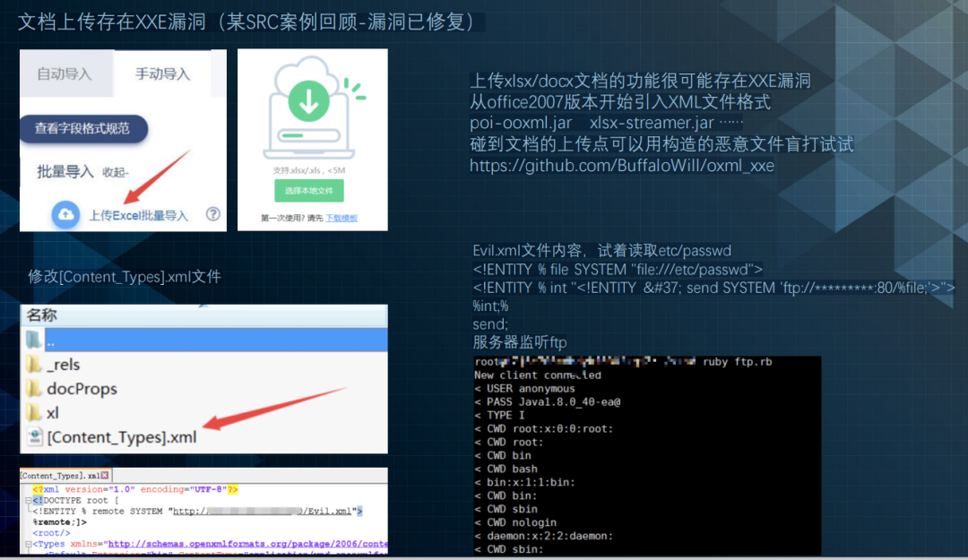
Task: Click the xml version="1.0" declaration line
Action: tap(135, 489)
